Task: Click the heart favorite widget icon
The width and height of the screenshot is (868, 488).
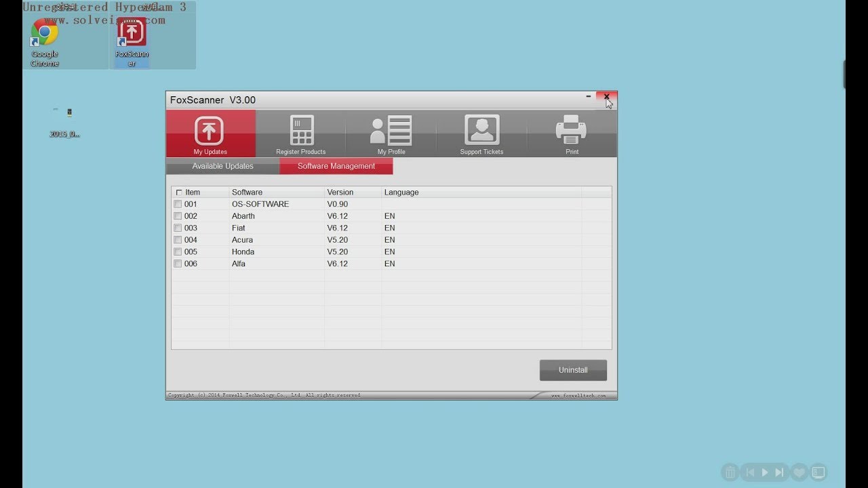Action: [x=800, y=472]
